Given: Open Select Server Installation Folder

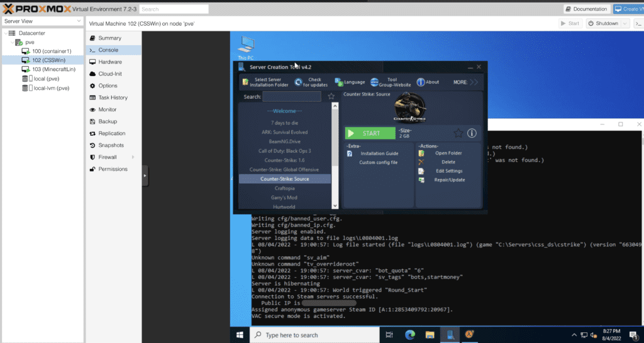Looking at the screenshot, I should [265, 82].
